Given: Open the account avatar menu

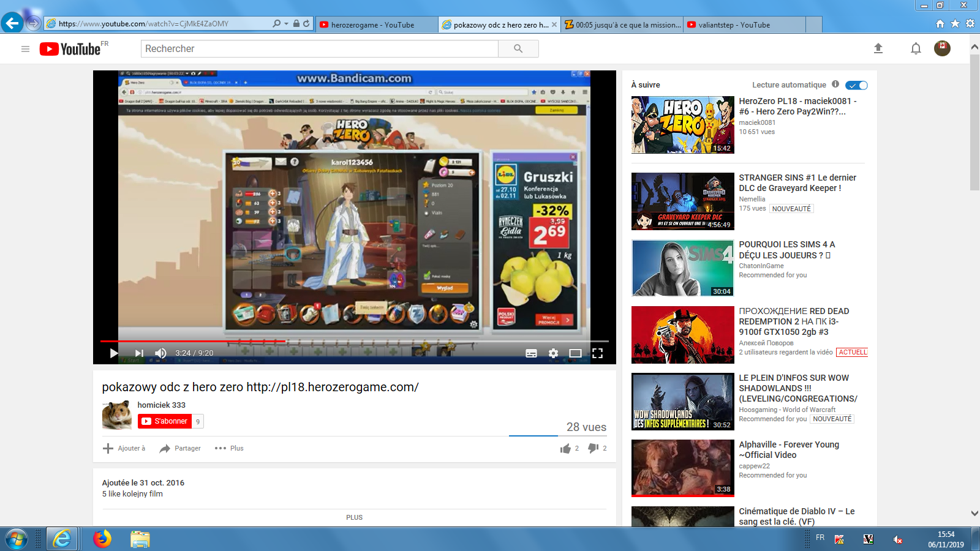Looking at the screenshot, I should (942, 48).
